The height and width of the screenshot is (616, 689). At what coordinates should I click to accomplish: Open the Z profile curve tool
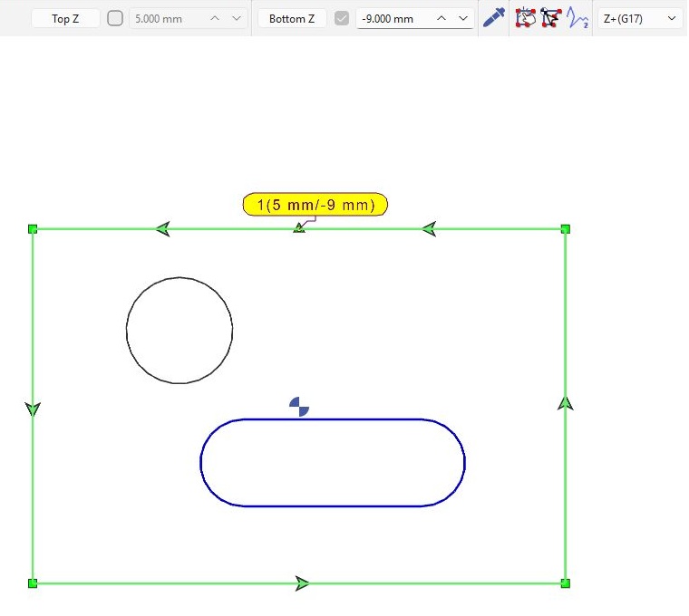tap(577, 18)
